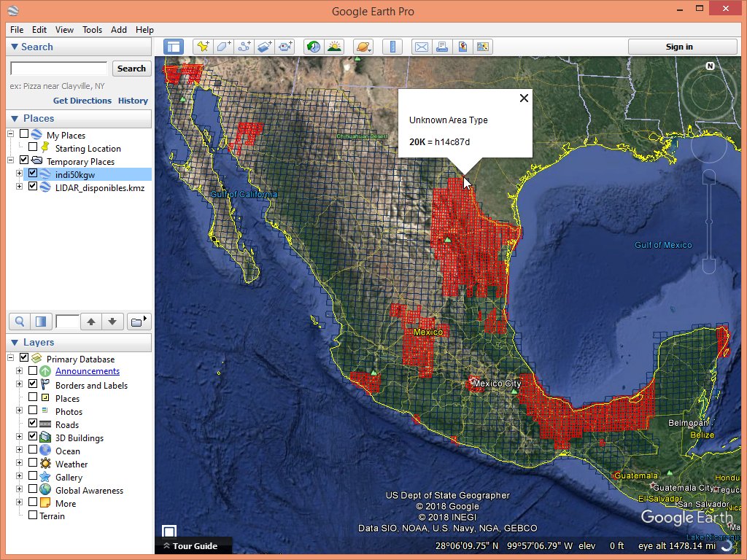This screenshot has height=560, width=747.
Task: Select the Add Path tool
Action: (x=244, y=47)
